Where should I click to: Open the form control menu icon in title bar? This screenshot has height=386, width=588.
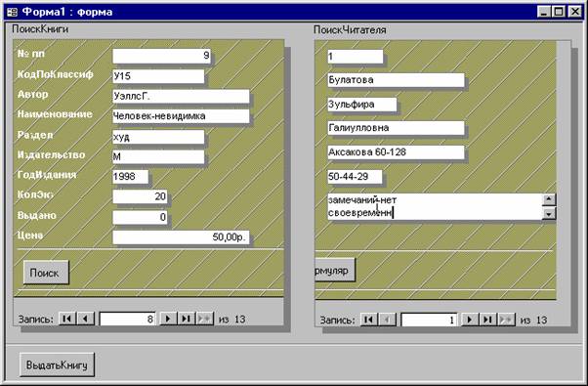pos(12,12)
